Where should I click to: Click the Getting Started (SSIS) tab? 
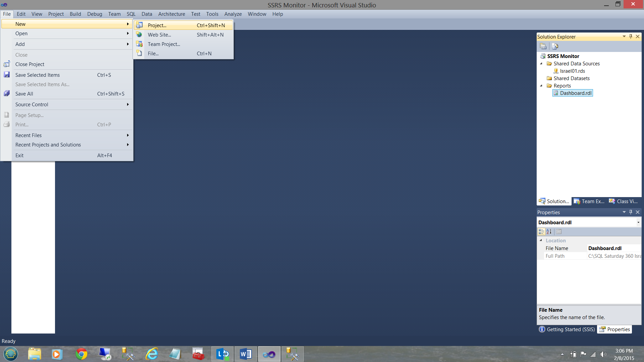point(567,329)
